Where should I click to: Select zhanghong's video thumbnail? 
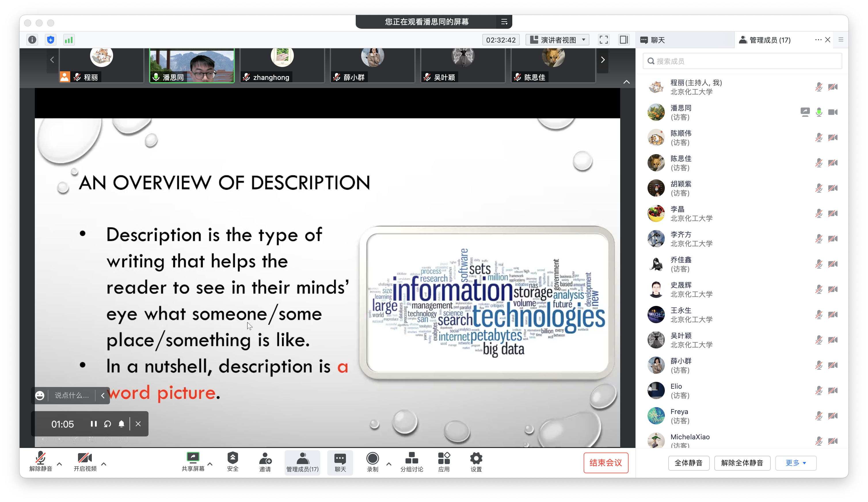coord(282,65)
